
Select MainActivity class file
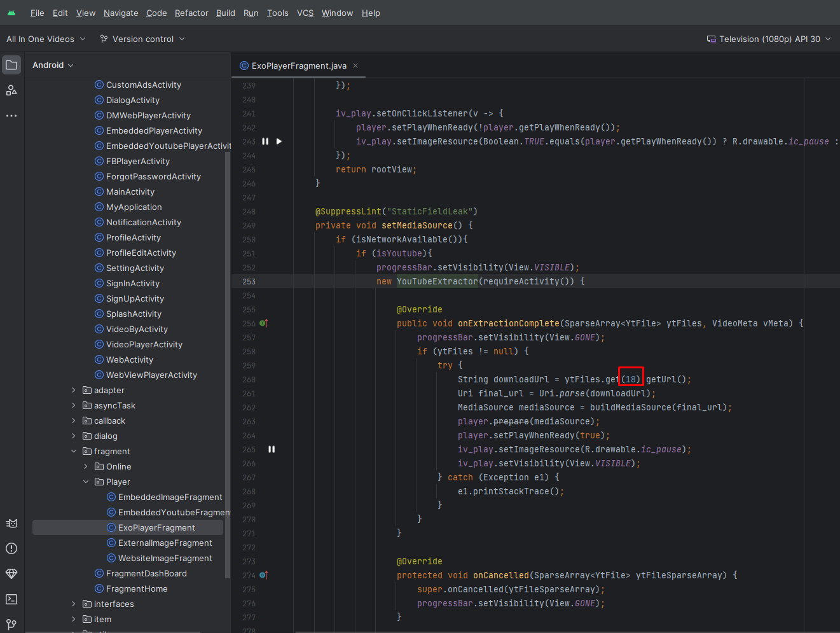130,191
